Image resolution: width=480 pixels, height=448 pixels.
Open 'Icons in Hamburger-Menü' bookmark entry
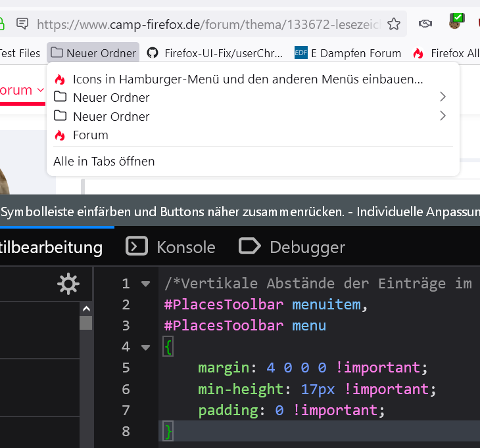point(247,79)
